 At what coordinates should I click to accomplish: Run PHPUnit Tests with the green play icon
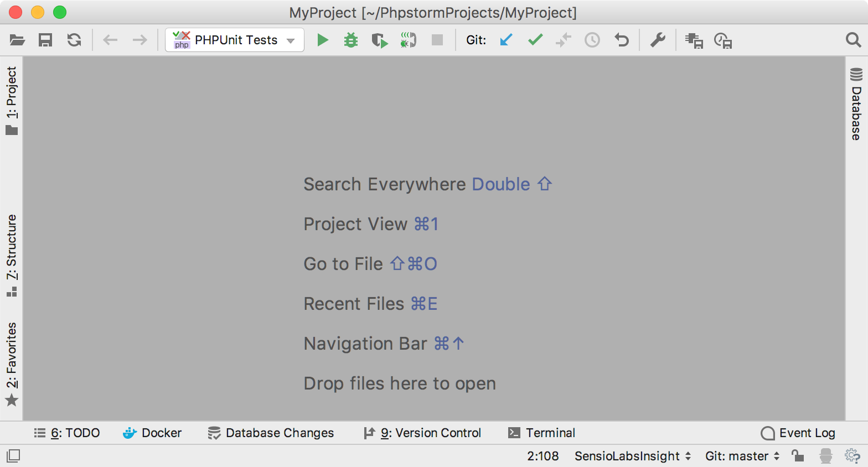(x=322, y=40)
